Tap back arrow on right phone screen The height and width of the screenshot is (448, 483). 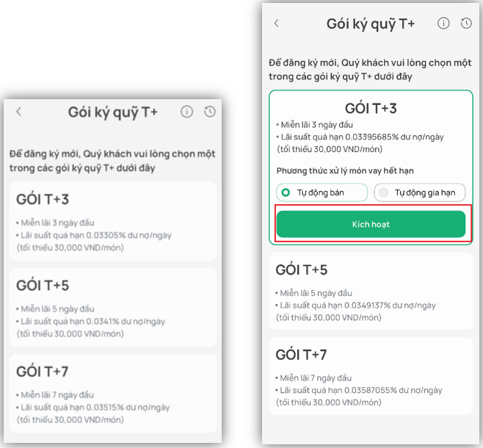(x=276, y=23)
